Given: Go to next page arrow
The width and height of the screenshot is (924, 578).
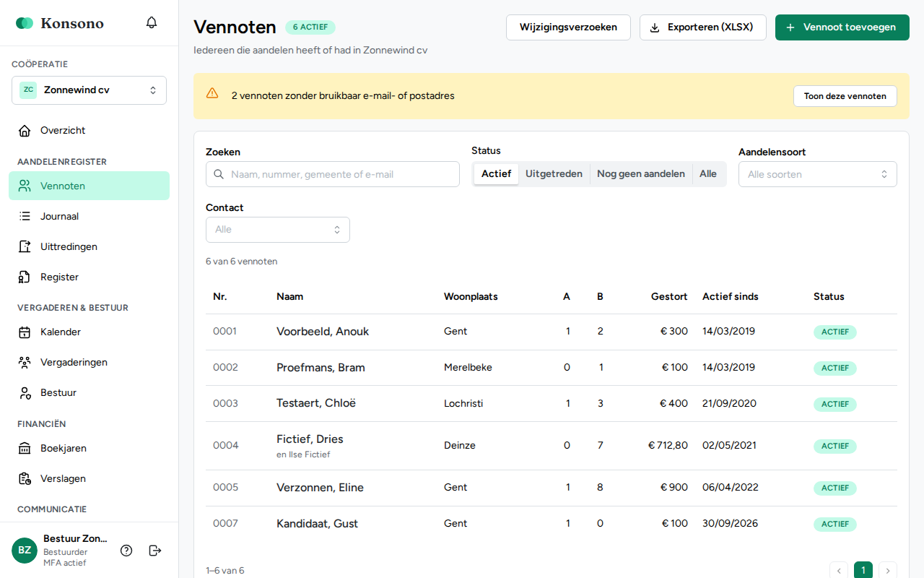Looking at the screenshot, I should (x=888, y=571).
